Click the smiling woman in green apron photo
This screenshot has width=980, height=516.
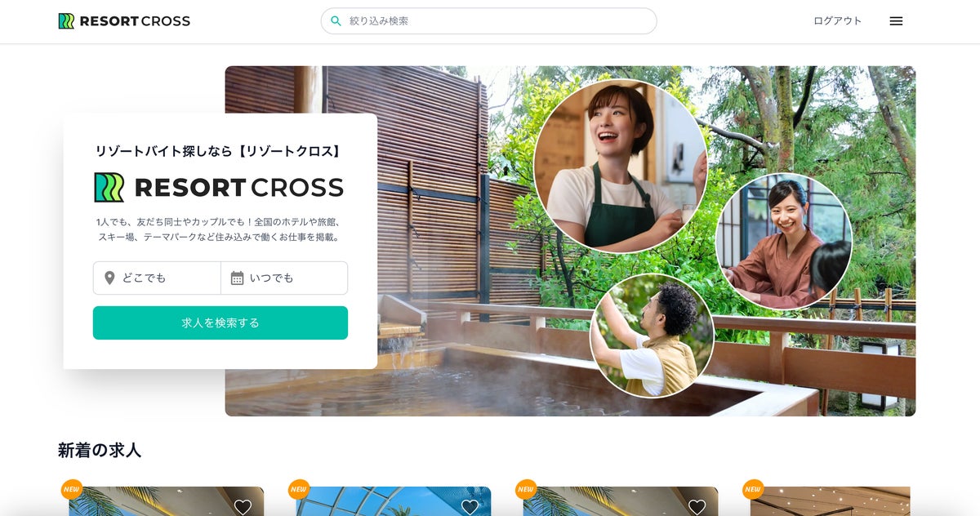(x=620, y=166)
